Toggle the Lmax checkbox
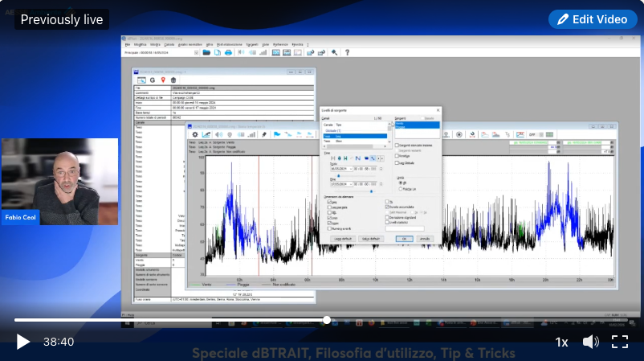This screenshot has height=361, width=644. coord(329,224)
